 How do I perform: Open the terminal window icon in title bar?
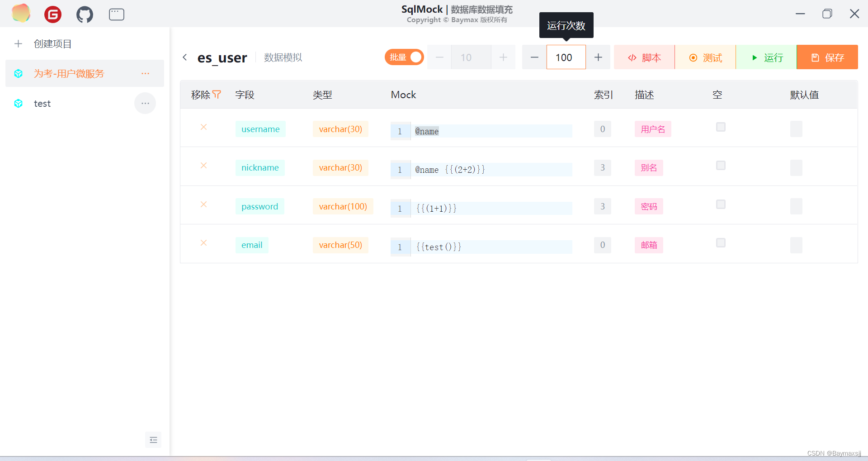(117, 14)
